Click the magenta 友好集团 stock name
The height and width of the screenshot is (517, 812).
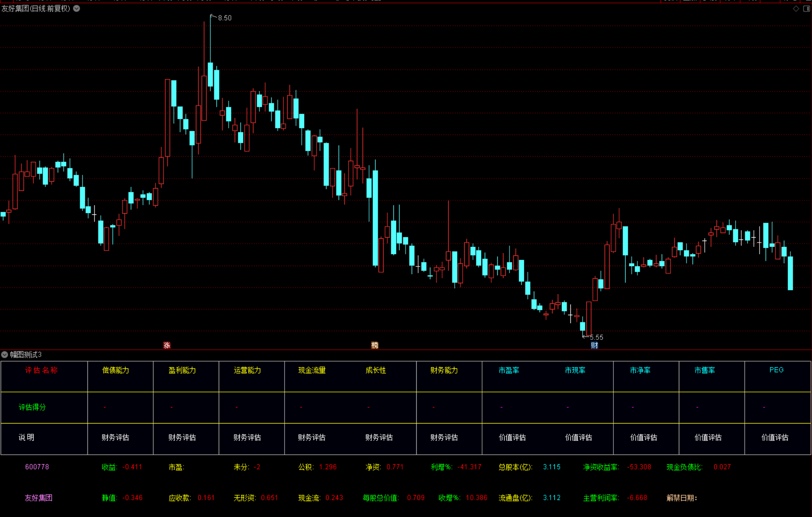click(x=38, y=498)
